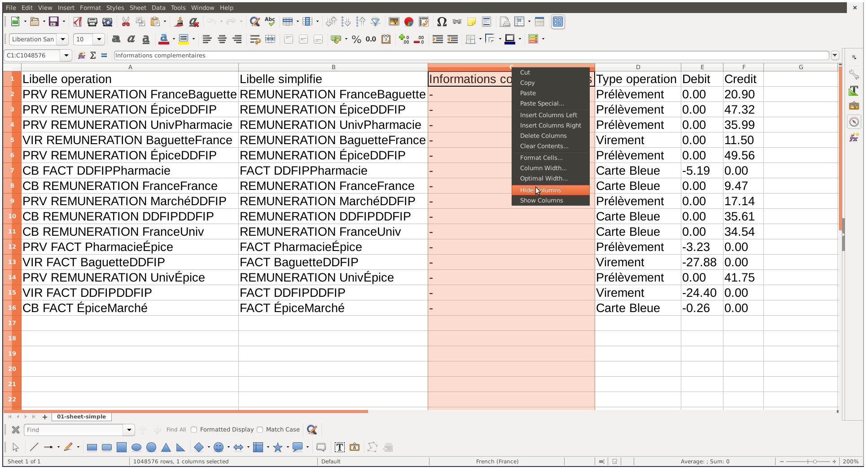Image resolution: width=868 pixels, height=471 pixels.
Task: Select the 01-sheet-simple sheet tab
Action: (x=81, y=417)
